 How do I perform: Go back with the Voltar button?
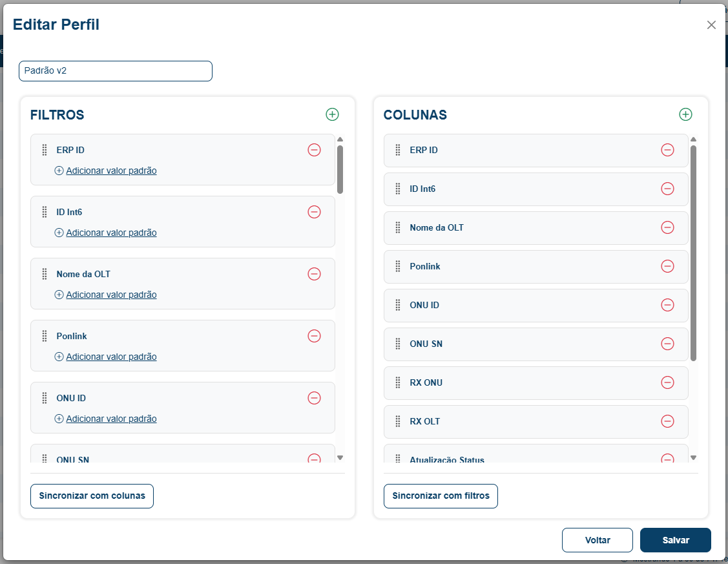pos(597,540)
